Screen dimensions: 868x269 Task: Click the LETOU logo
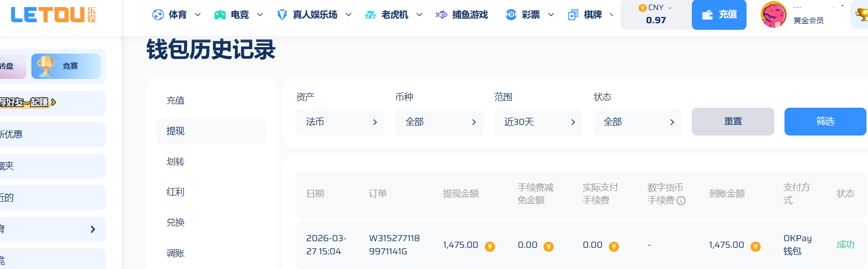tap(53, 15)
